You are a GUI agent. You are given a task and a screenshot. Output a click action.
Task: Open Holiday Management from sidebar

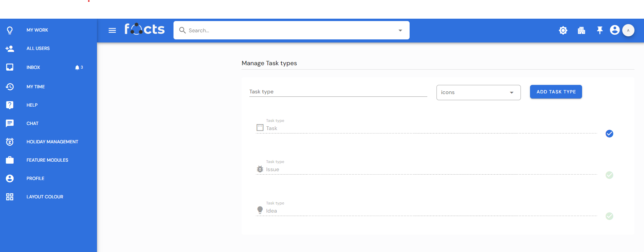[52, 142]
